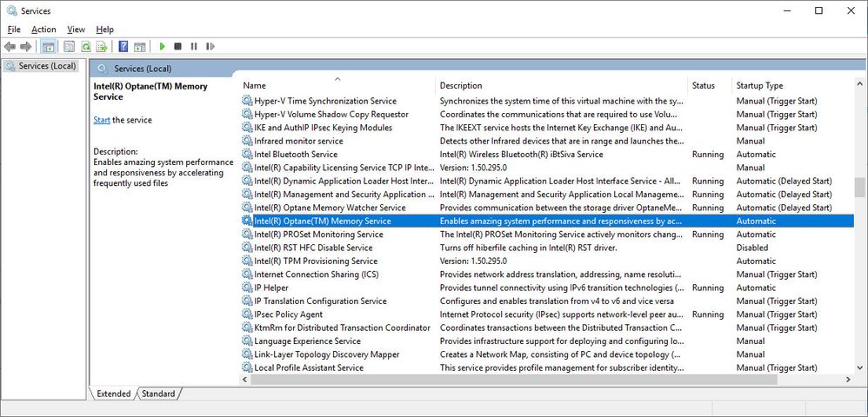Viewport: 868px width, 417px height.
Task: Select IP Translation Configuration Service name
Action: (x=321, y=301)
